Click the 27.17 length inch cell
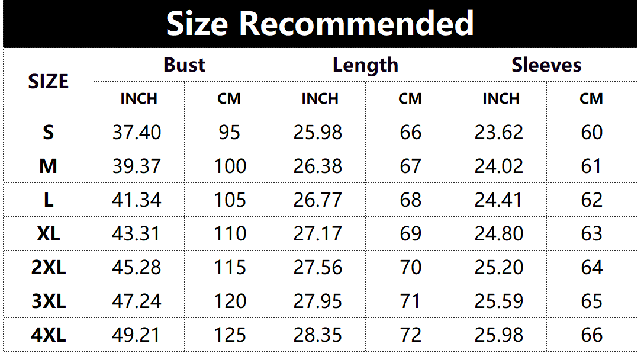Screen dimensions: 644x353 [x=318, y=234]
